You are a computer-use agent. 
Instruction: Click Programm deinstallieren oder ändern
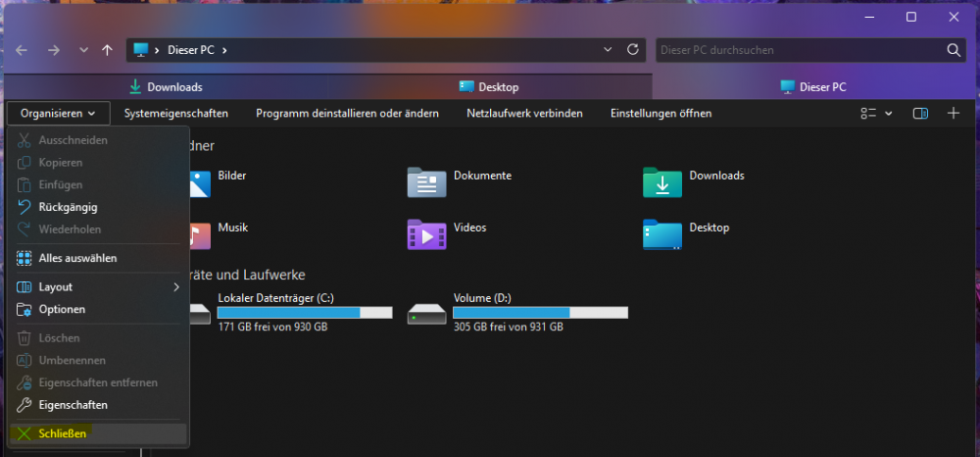pos(348,113)
